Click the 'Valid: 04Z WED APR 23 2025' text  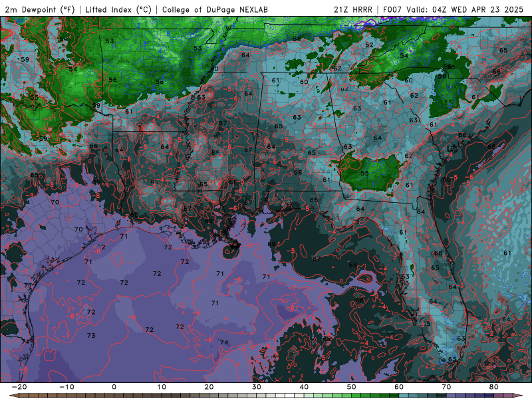pyautogui.click(x=465, y=9)
